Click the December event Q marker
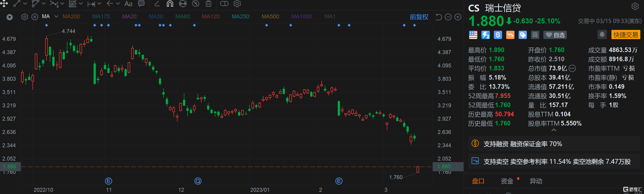 (x=198, y=181)
